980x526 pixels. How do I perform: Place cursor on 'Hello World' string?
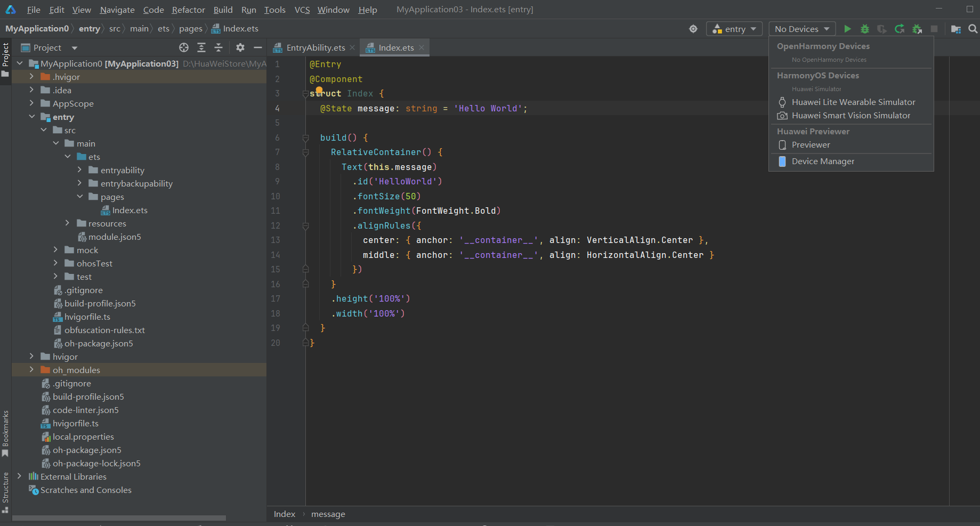488,108
